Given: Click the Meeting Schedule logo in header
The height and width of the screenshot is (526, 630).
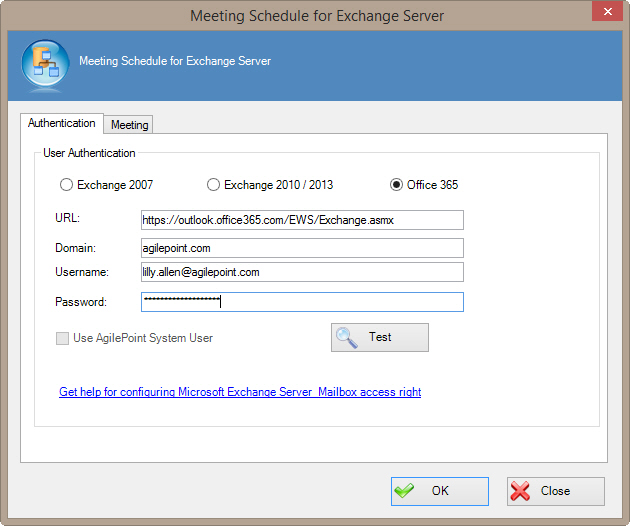Looking at the screenshot, I should click(x=45, y=64).
